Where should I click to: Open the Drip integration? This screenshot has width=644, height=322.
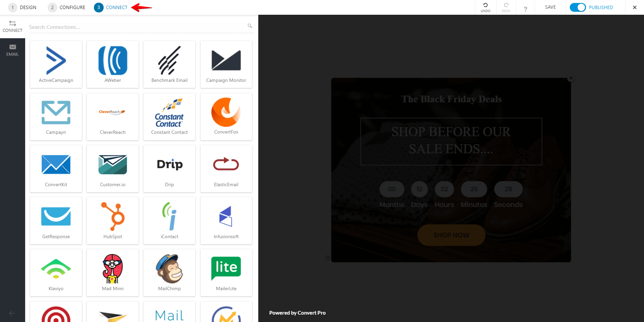(x=169, y=169)
